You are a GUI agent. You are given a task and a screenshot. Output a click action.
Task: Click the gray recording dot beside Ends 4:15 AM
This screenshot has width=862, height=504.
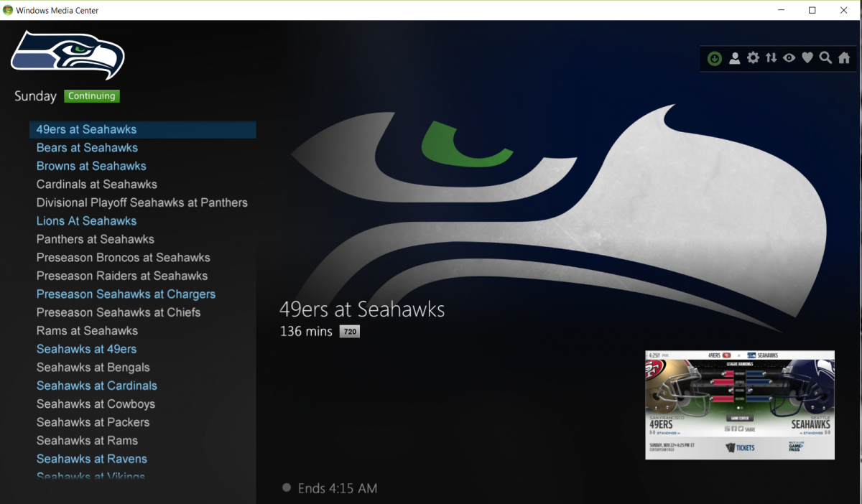tap(287, 487)
